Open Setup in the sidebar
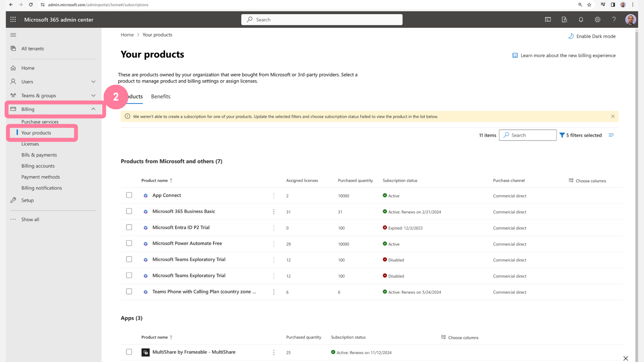This screenshot has height=362, width=644. tap(28, 200)
